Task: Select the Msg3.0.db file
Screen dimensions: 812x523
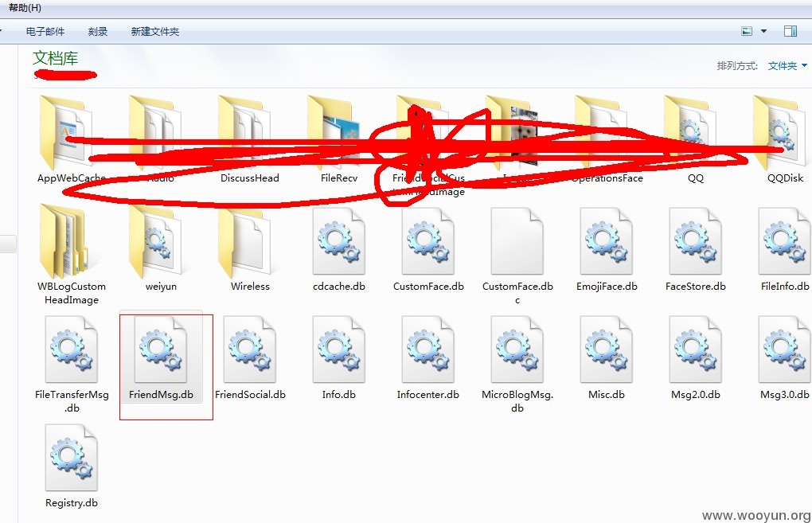Action: coord(785,359)
